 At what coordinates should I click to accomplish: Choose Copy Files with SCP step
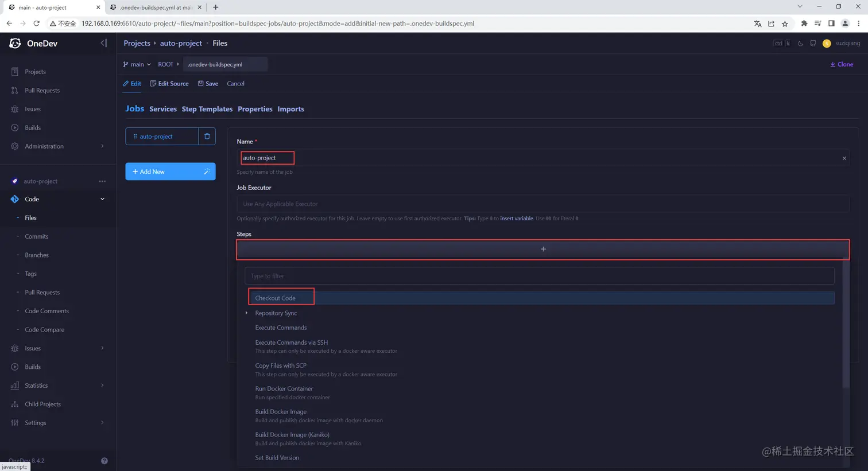(281, 365)
